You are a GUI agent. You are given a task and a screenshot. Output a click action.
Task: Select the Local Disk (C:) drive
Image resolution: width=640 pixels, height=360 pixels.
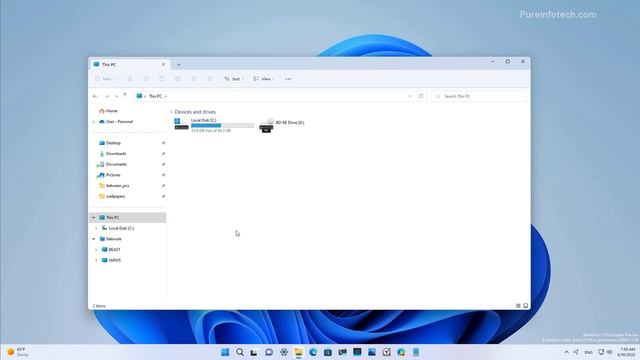(214, 125)
